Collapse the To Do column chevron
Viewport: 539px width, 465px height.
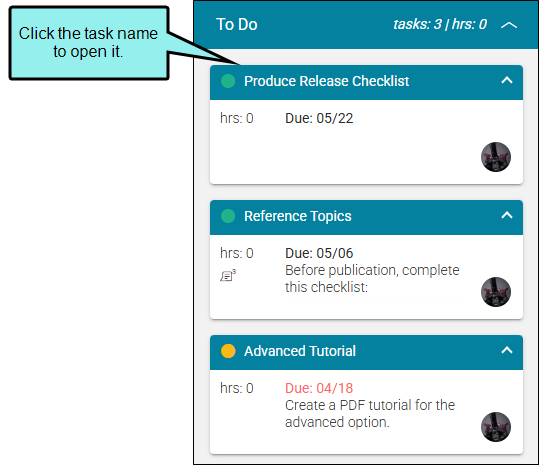509,25
